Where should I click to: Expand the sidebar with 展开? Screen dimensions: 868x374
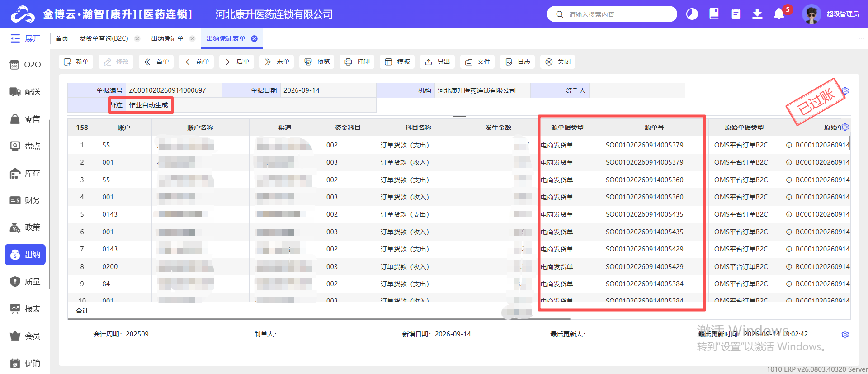click(25, 38)
